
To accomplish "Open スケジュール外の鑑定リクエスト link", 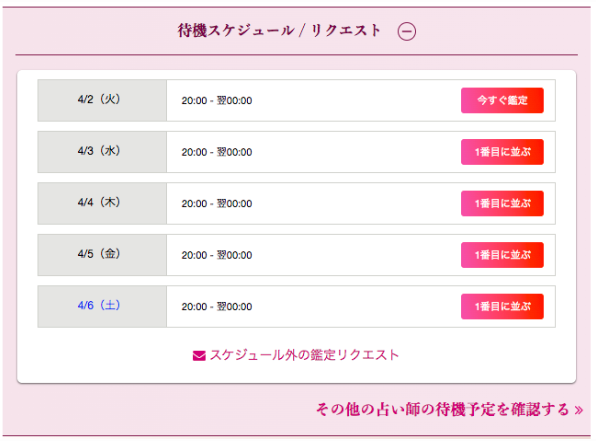I will pos(304,355).
